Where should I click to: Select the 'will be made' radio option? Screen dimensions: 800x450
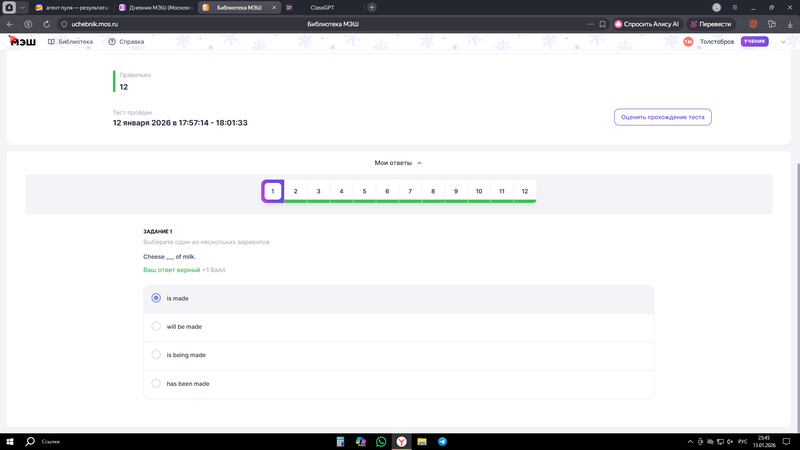pos(156,326)
